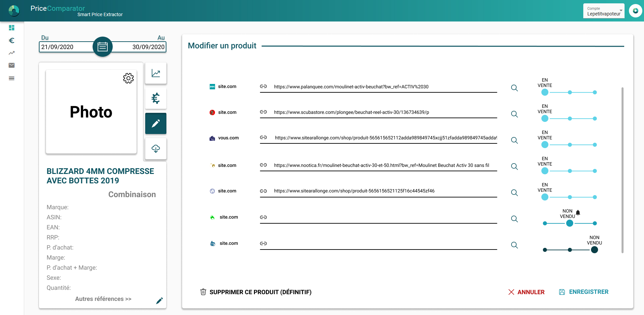Set nootica row status slider to right end
The image size is (644, 315).
tap(594, 171)
